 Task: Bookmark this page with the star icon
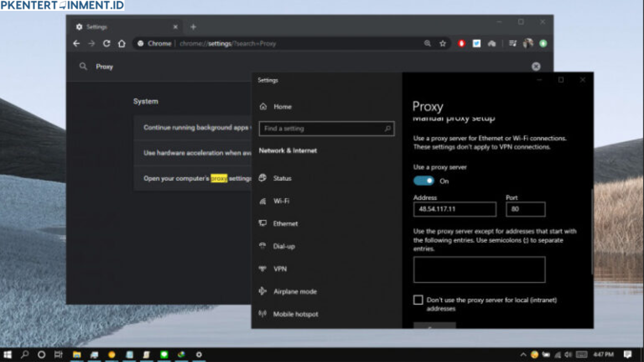[443, 43]
